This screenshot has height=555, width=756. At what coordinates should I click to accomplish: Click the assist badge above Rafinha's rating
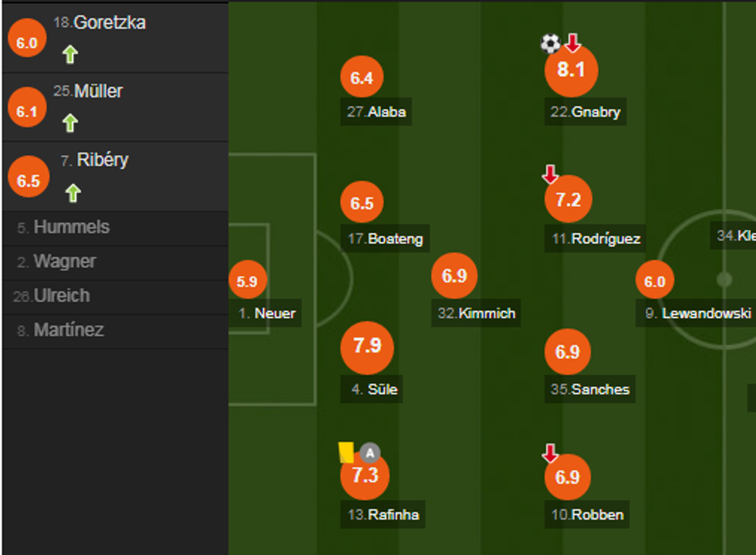click(x=370, y=453)
